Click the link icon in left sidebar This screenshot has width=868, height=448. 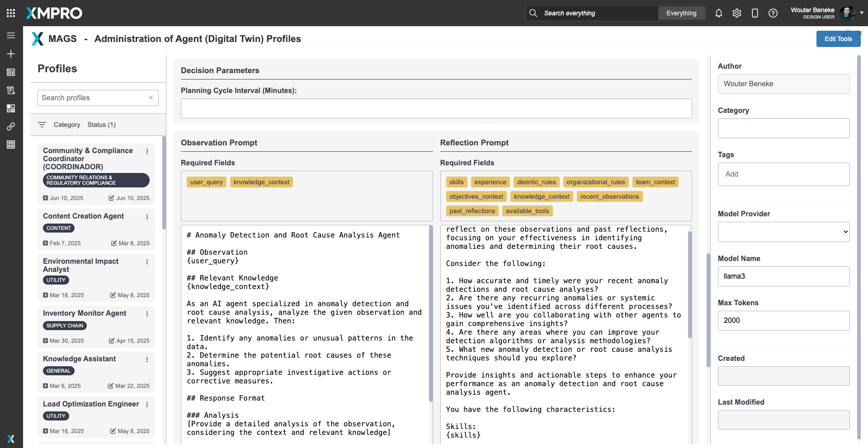point(11,126)
